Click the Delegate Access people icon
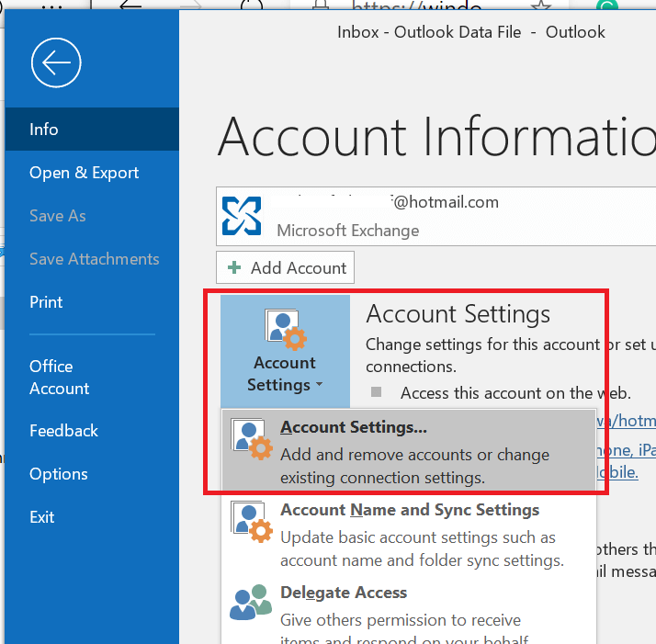656x644 pixels. (x=251, y=602)
